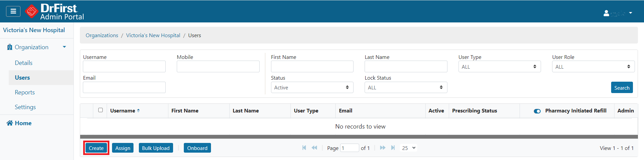The width and height of the screenshot is (644, 160).
Task: Open the User Type dropdown
Action: (x=499, y=67)
